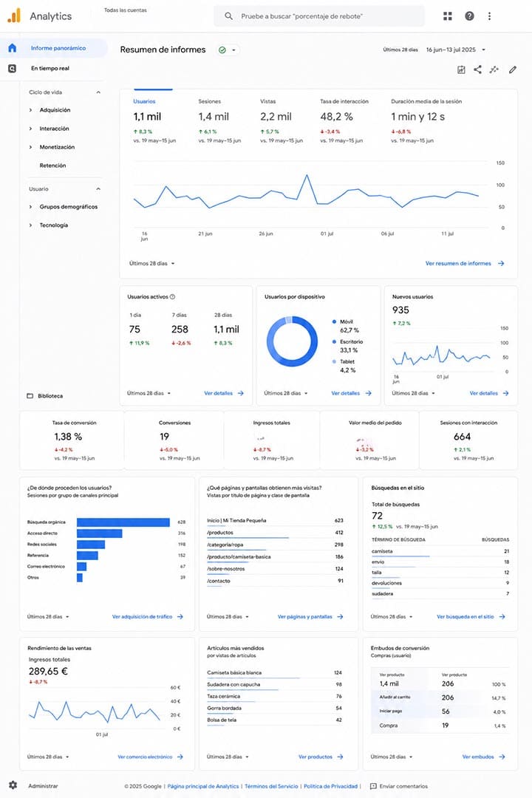Click Camiseta básica blanca in top-selling items

(234, 672)
